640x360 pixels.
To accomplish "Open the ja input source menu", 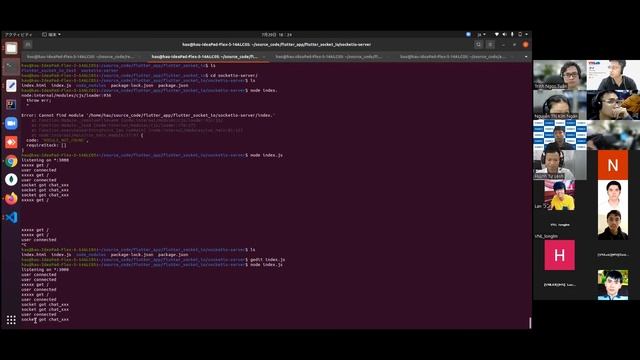I will [x=481, y=35].
